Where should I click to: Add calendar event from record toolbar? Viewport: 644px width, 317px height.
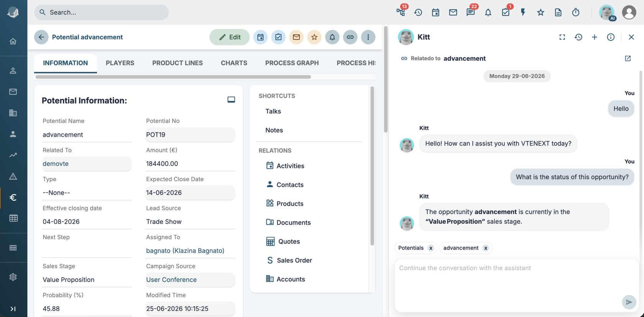(x=260, y=37)
